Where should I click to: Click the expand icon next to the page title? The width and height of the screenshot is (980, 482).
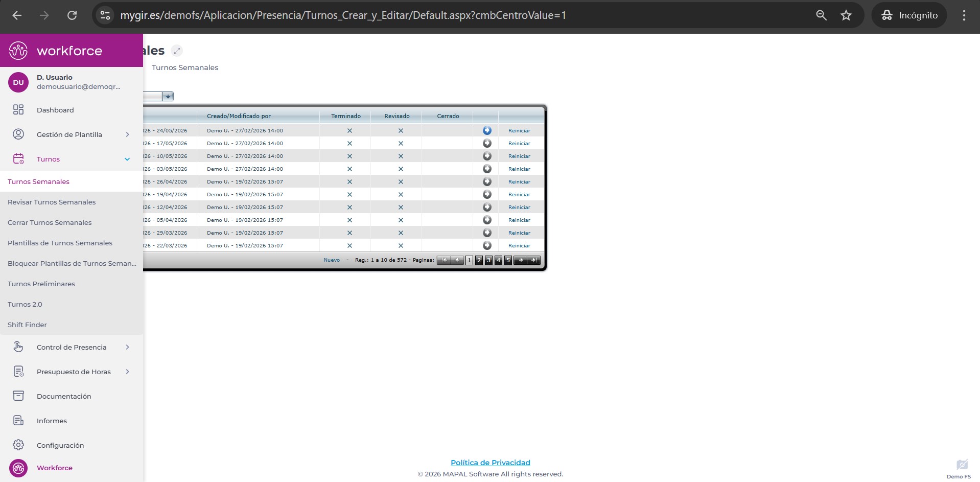pyautogui.click(x=177, y=51)
